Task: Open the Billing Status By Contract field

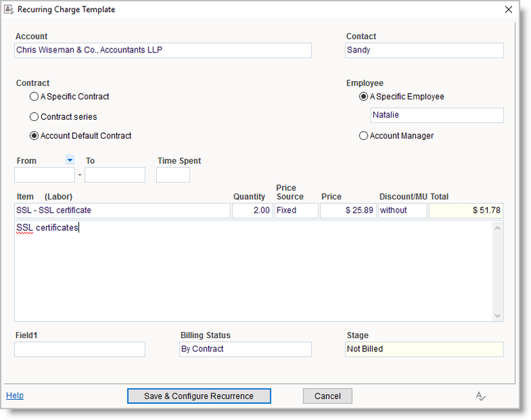Action: click(x=245, y=349)
